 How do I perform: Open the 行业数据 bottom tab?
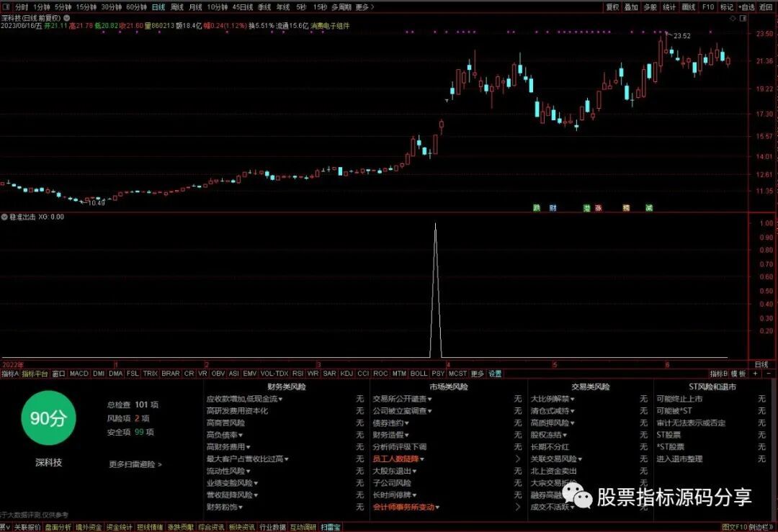[x=272, y=527]
